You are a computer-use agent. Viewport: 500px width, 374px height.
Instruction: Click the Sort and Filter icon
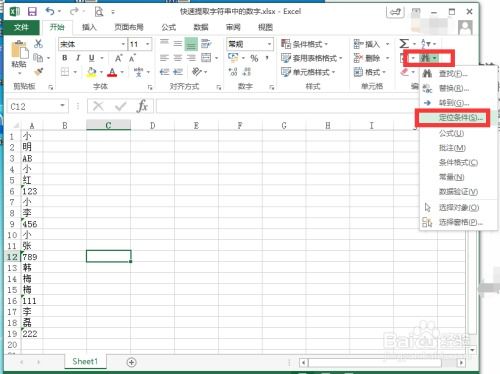coord(426,44)
